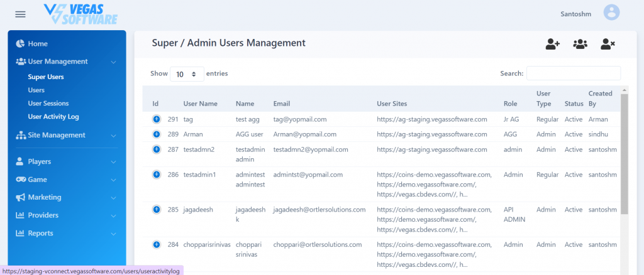
Task: Expand the Providers menu chevron
Action: click(113, 215)
